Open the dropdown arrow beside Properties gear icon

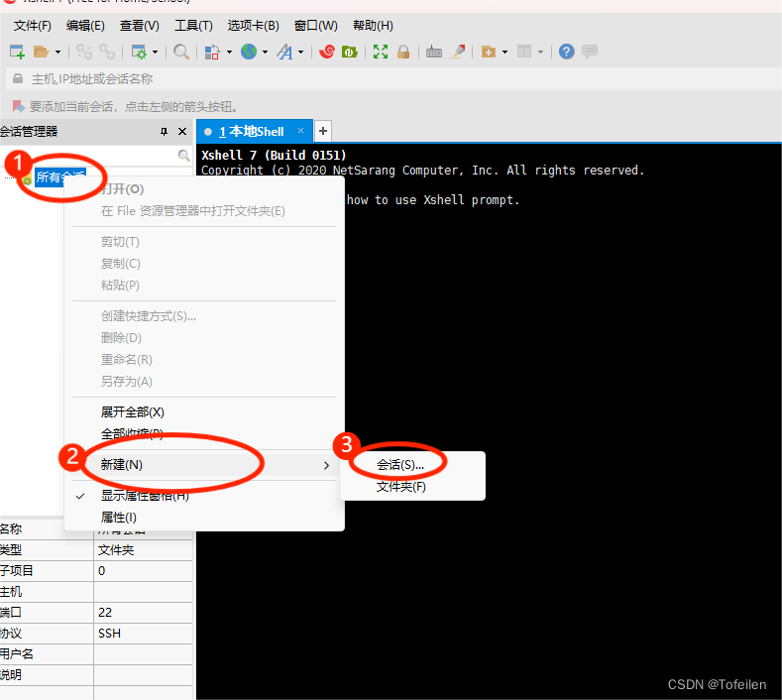coord(155,52)
